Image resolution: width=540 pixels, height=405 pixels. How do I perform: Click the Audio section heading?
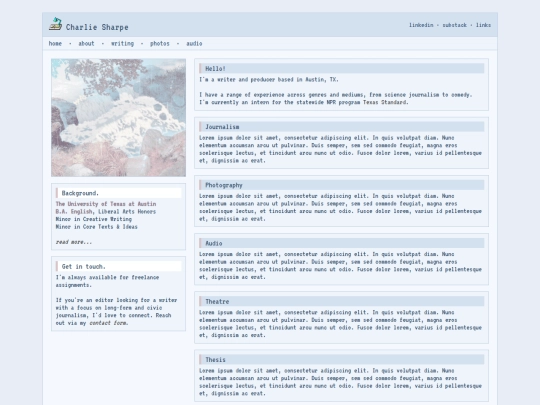coord(341,243)
